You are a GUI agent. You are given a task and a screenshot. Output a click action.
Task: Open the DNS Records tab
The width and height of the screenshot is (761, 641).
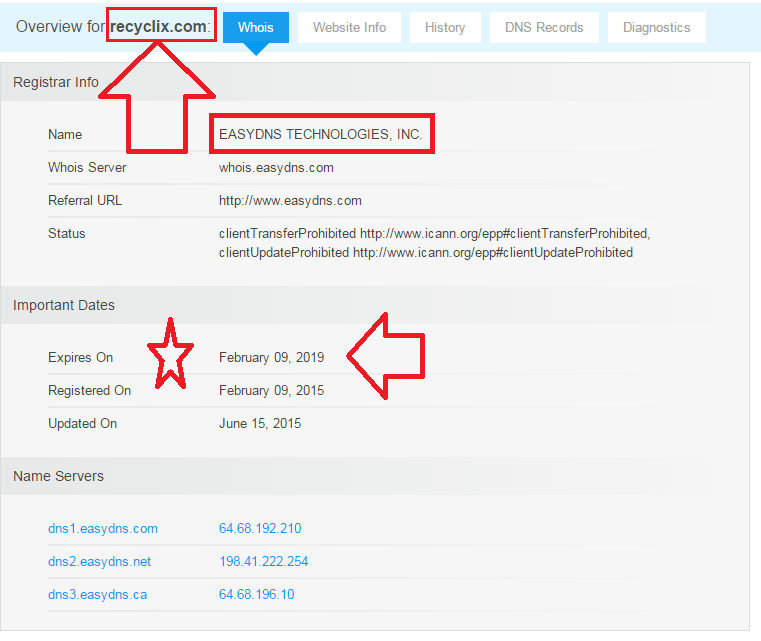click(x=544, y=27)
